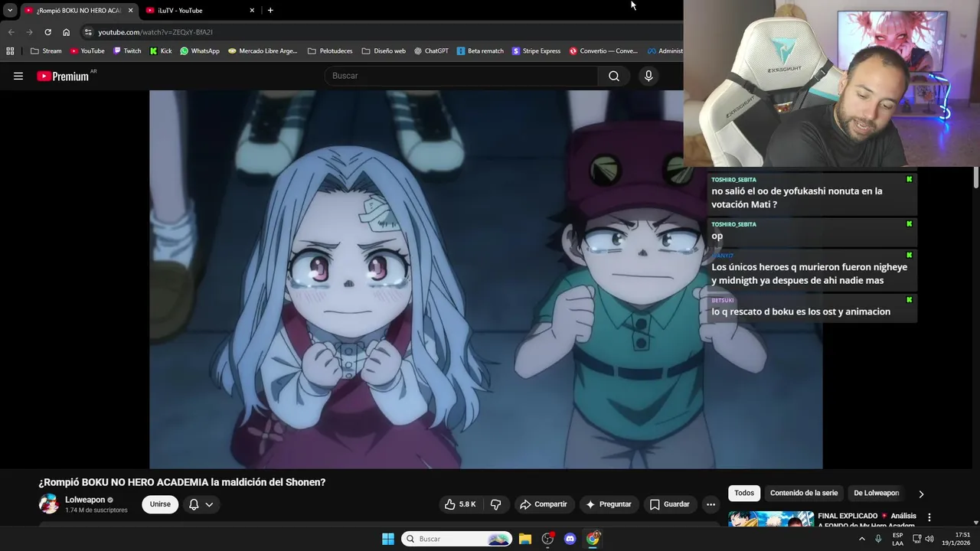Open OBS Studio from taskbar
This screenshot has width=980, height=551.
(547, 539)
